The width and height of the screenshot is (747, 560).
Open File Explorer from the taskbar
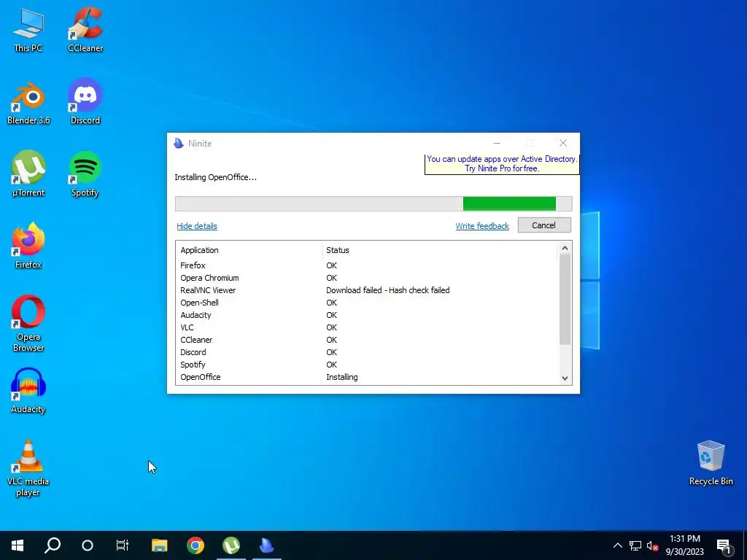point(160,545)
